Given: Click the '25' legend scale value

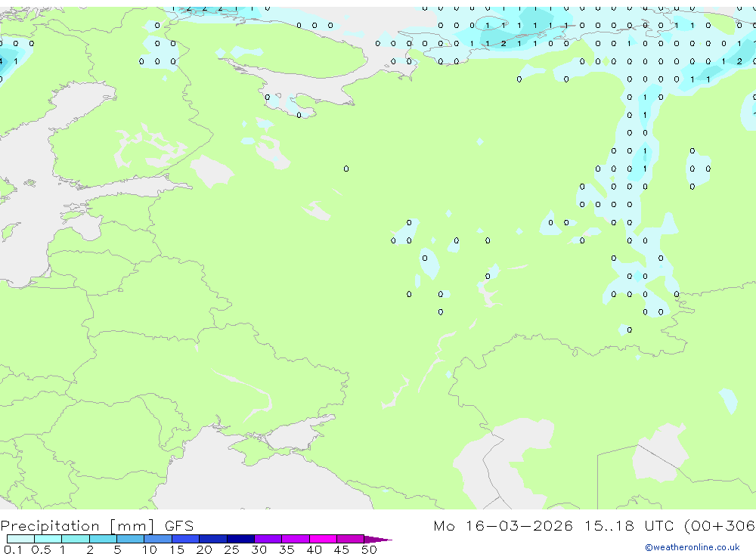Looking at the screenshot, I should coord(231,549).
